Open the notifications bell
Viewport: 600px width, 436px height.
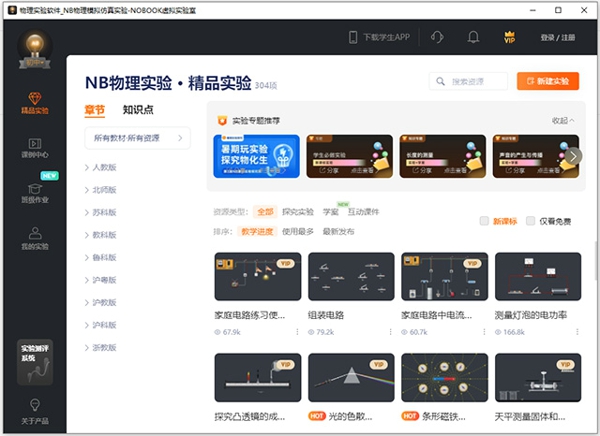pos(473,38)
